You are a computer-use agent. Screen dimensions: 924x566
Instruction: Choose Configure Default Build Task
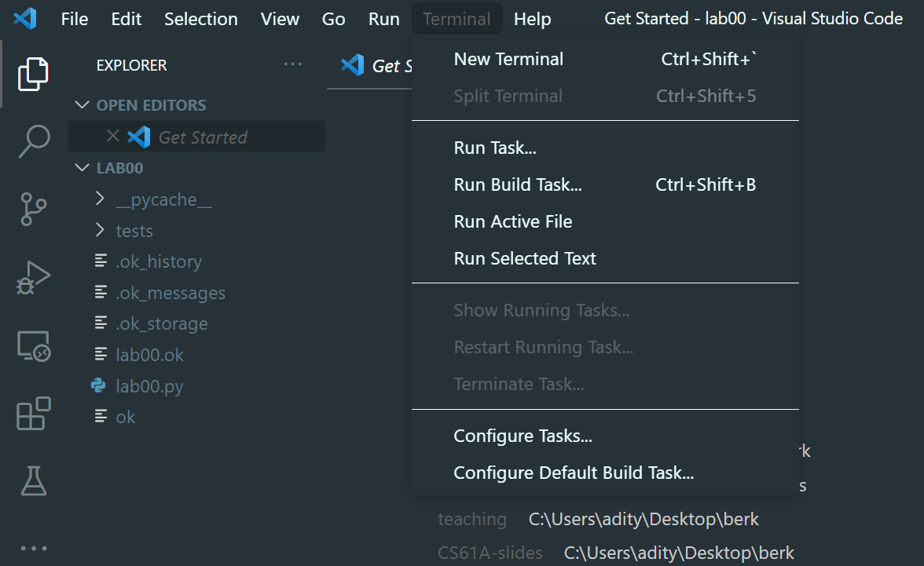[x=571, y=472]
